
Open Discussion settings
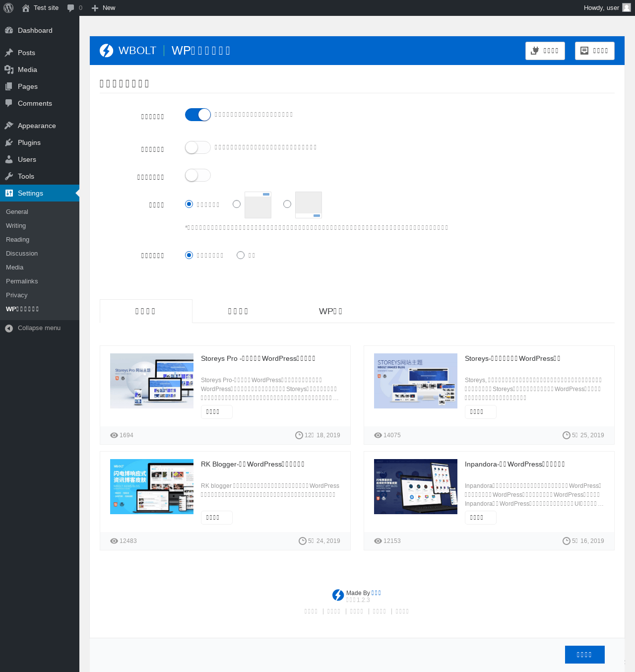pos(22,253)
